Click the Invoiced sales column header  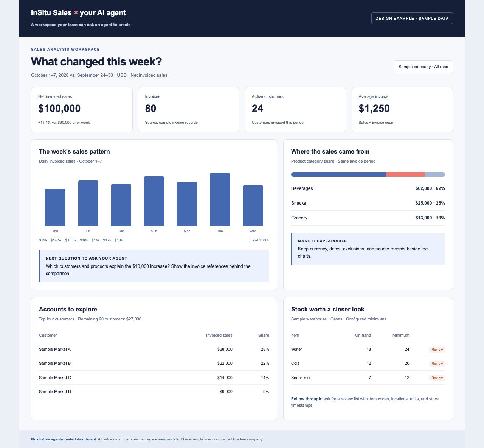(219, 335)
